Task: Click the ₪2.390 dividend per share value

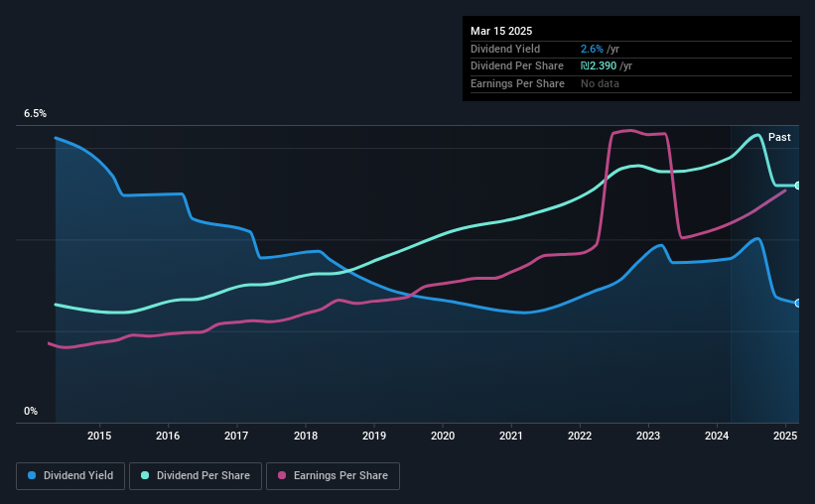Action: pos(599,66)
